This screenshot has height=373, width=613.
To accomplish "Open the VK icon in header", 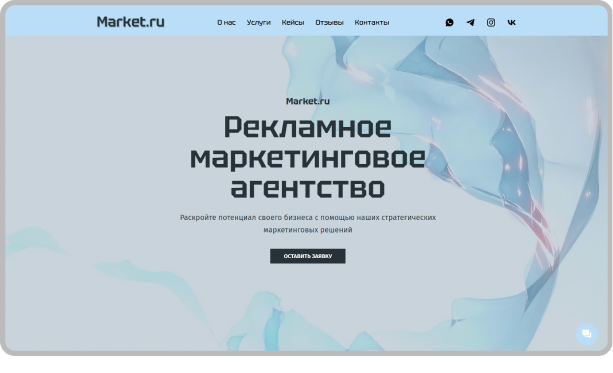I will pos(511,23).
